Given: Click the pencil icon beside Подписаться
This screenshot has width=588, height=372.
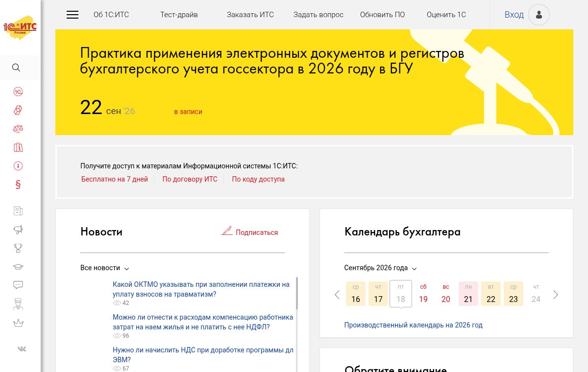Looking at the screenshot, I should (227, 231).
